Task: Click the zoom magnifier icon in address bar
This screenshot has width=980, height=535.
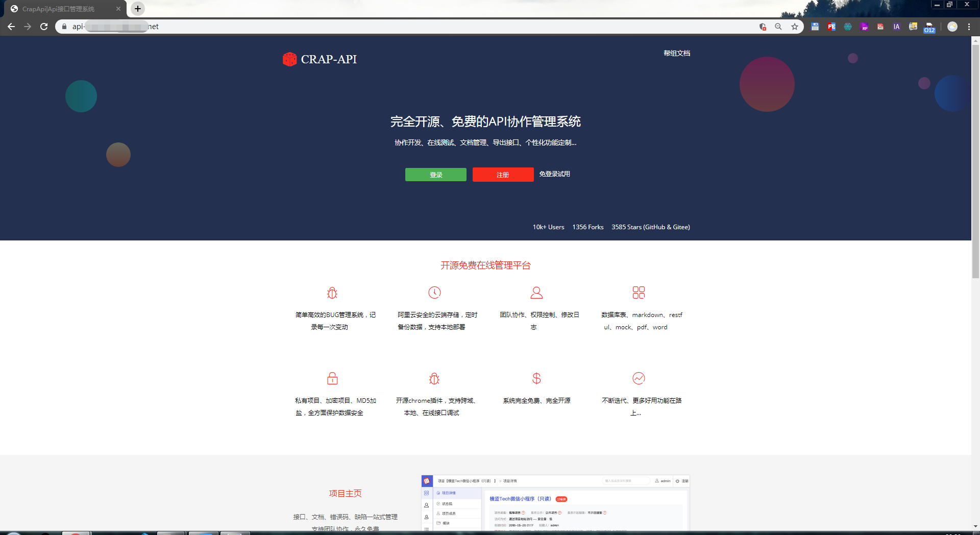Action: (x=778, y=27)
